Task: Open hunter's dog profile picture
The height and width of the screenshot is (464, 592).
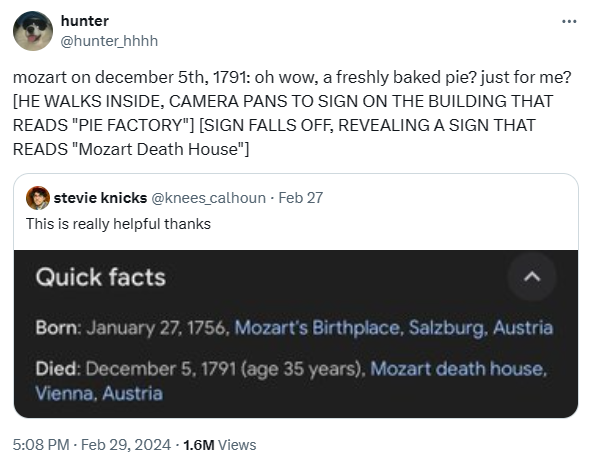Action: 33,31
